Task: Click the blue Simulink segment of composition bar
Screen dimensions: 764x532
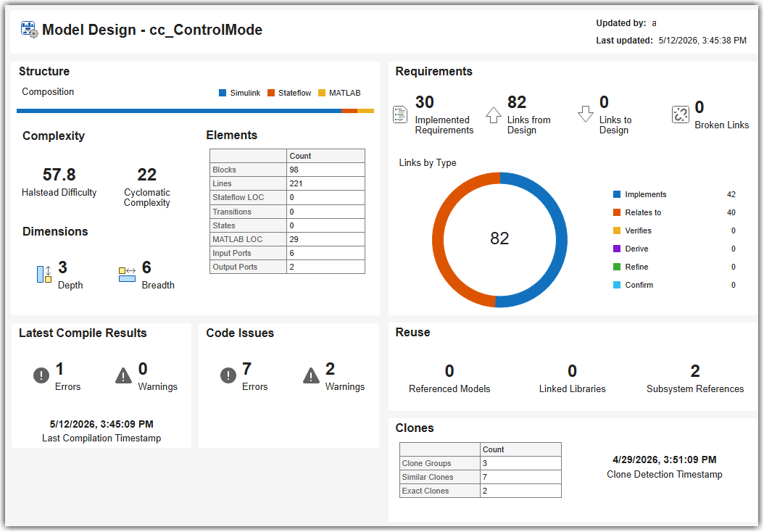Action: pos(179,111)
